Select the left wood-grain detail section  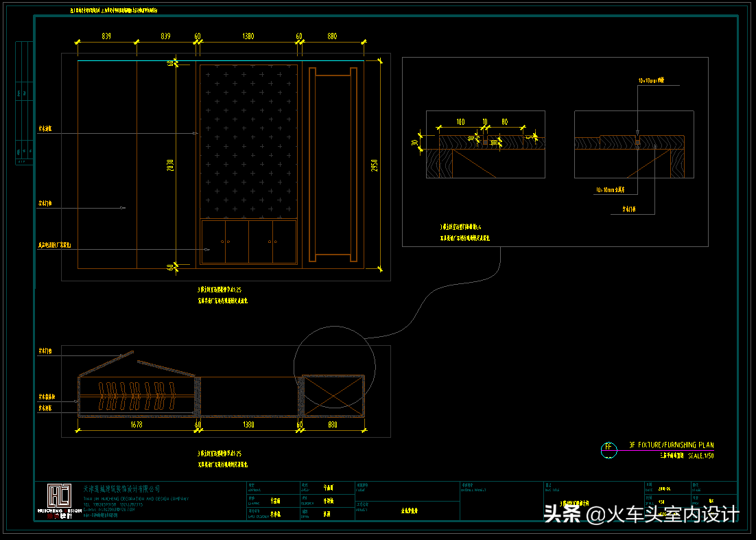click(486, 145)
